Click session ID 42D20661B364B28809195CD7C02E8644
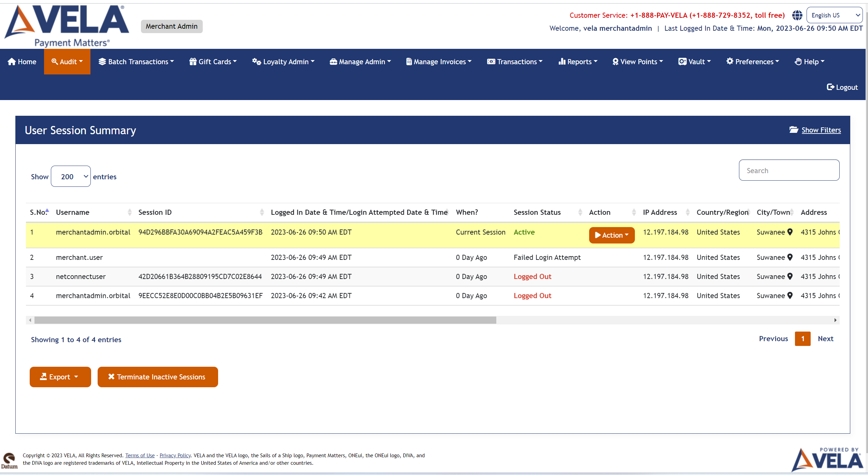This screenshot has width=868, height=475. coord(200,276)
